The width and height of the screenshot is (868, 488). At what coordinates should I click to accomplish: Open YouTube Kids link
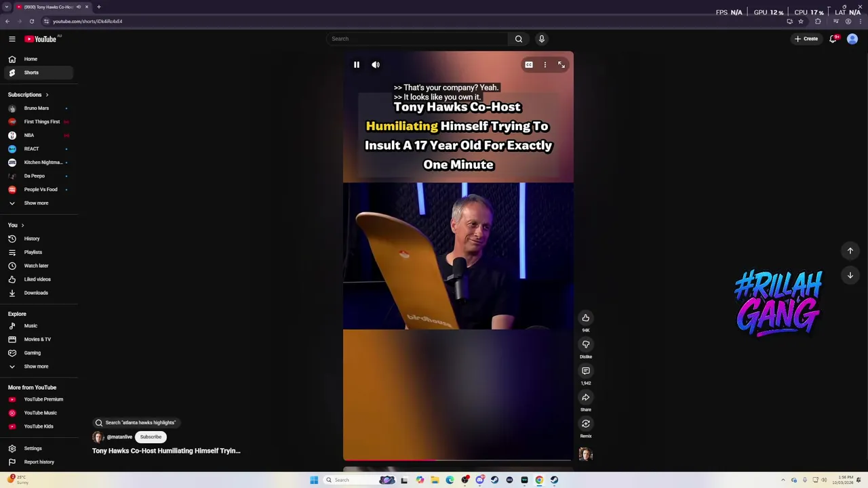39,426
